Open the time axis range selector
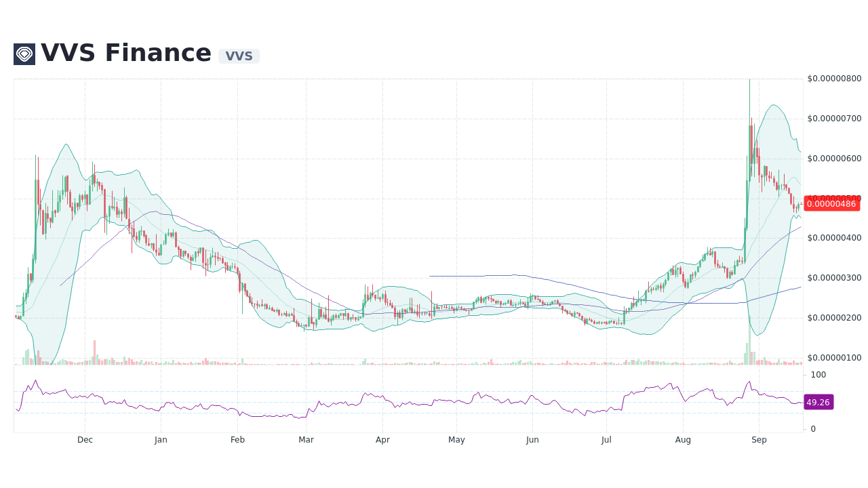This screenshot has height=488, width=868. [407, 440]
